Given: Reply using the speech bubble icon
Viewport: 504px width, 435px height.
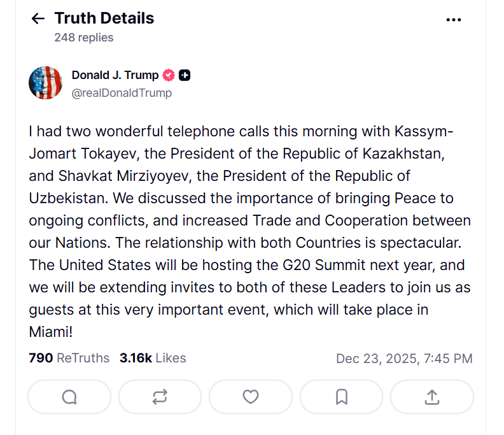Looking at the screenshot, I should point(69,397).
